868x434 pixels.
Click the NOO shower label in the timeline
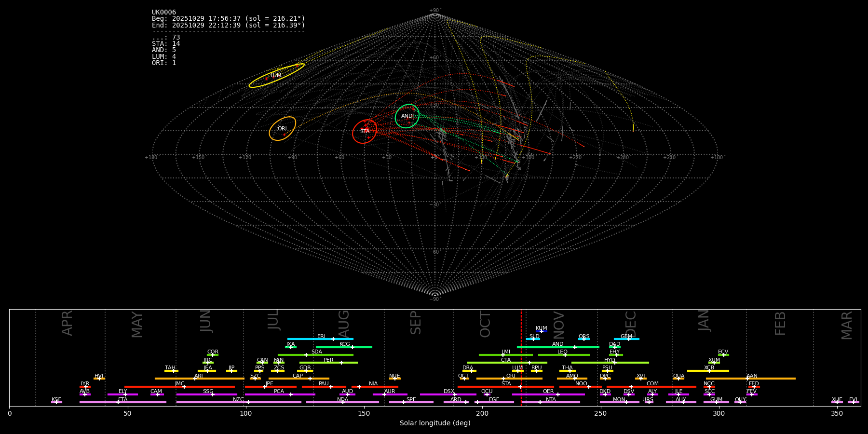582,384
